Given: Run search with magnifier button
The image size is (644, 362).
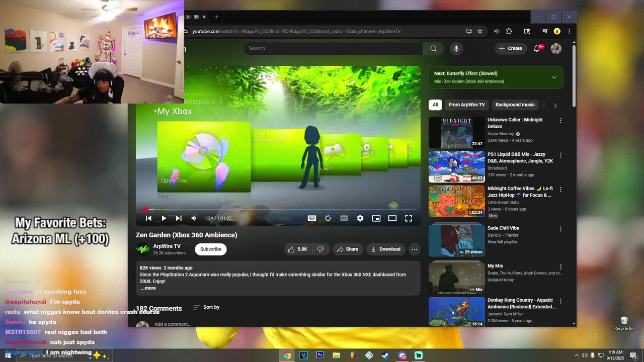Looking at the screenshot, I should [x=434, y=48].
